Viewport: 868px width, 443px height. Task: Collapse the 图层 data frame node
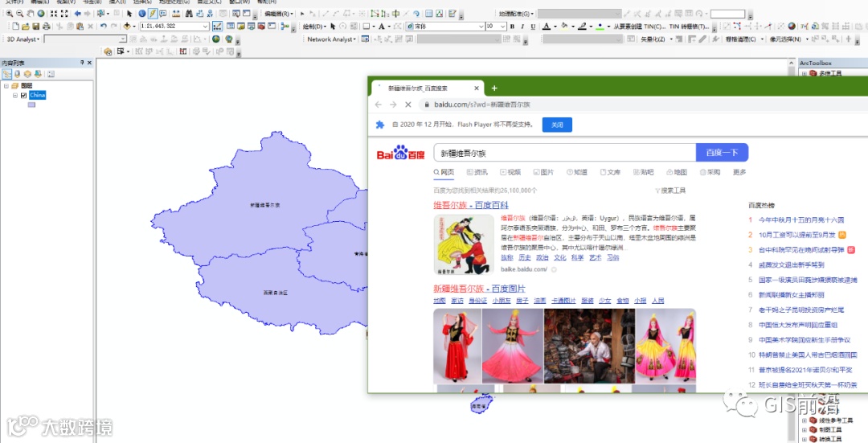click(x=6, y=86)
